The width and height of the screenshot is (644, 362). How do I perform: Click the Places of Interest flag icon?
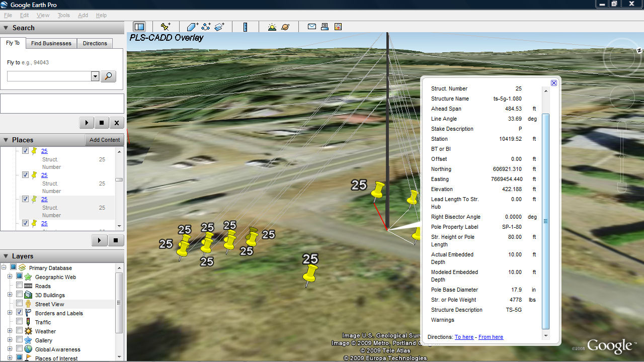pos(28,358)
